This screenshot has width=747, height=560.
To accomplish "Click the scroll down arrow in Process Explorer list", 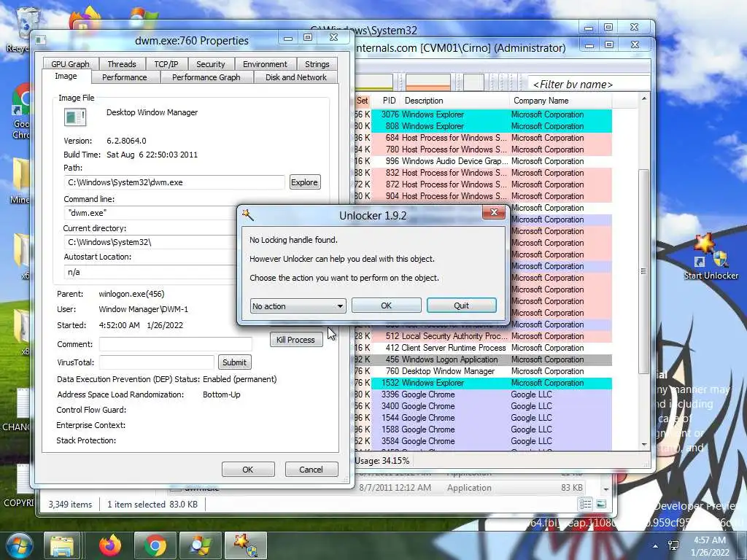I will (644, 445).
